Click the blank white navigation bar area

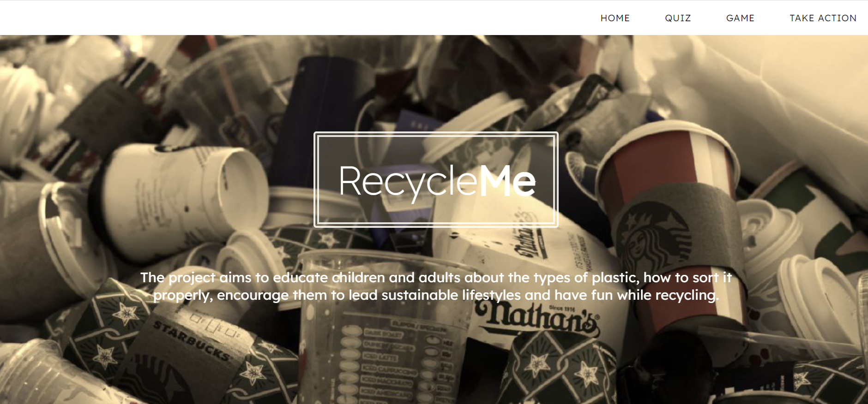click(x=295, y=18)
